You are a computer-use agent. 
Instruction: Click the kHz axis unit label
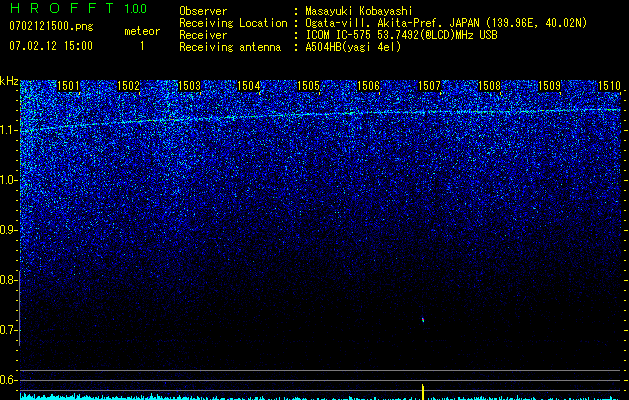[x=9, y=81]
